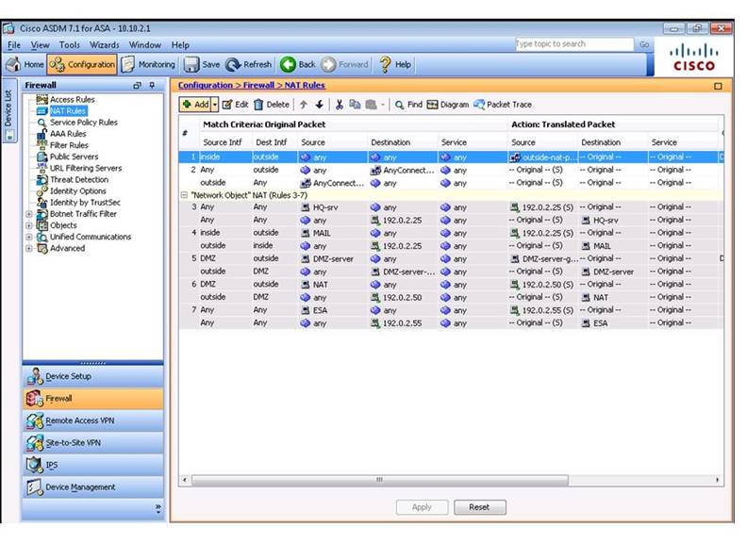Open URL Filtering Servers item
Screen dimensions: 747x560
[86, 168]
